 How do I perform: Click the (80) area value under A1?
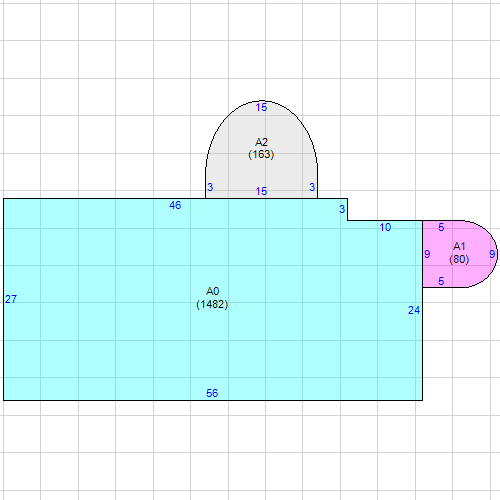[x=459, y=259]
